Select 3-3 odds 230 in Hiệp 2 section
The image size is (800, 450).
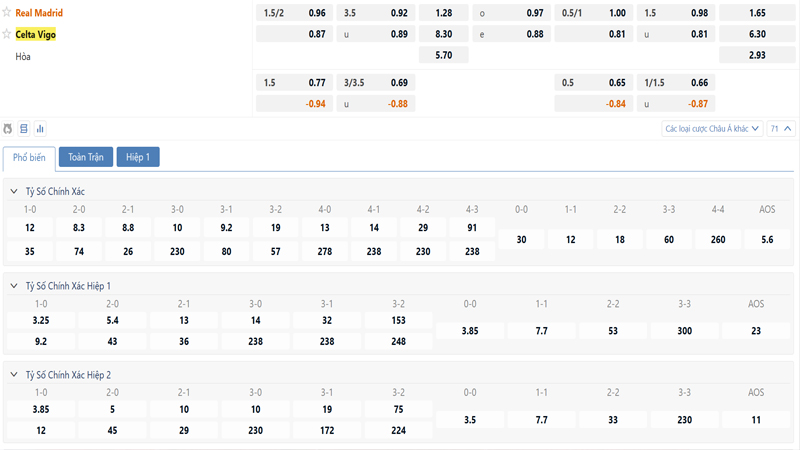coord(684,420)
